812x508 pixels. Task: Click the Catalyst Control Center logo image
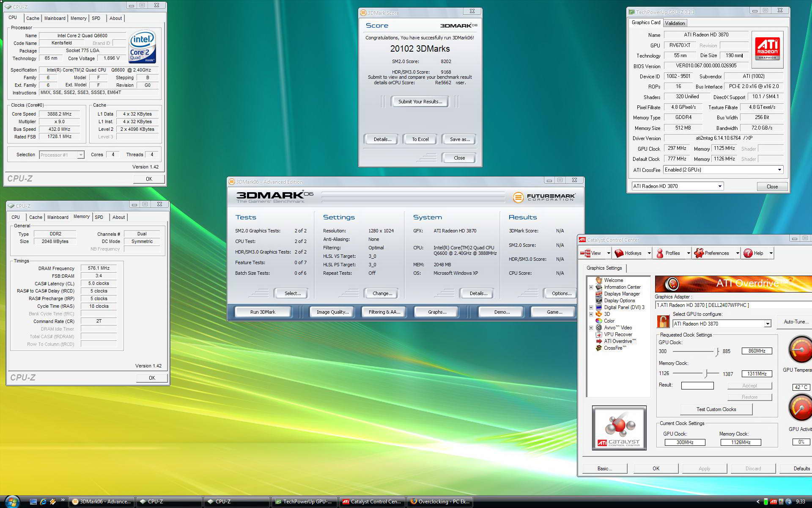[619, 428]
